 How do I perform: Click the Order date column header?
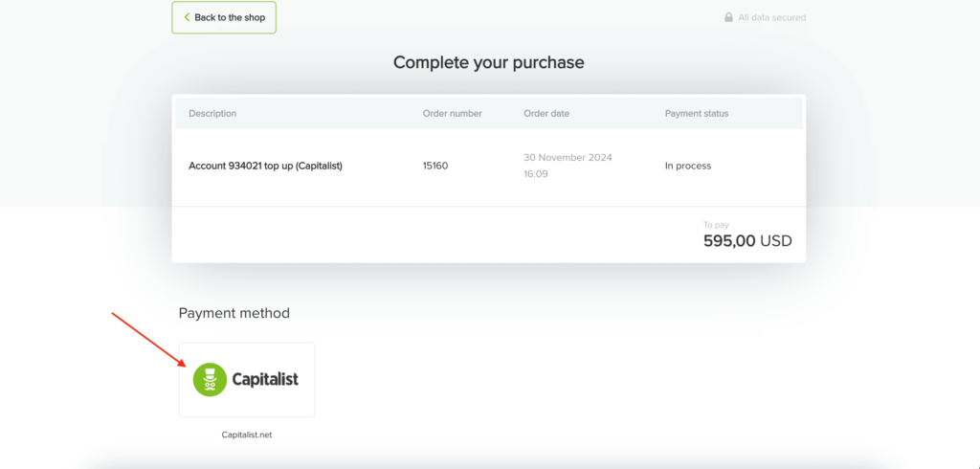pos(546,113)
